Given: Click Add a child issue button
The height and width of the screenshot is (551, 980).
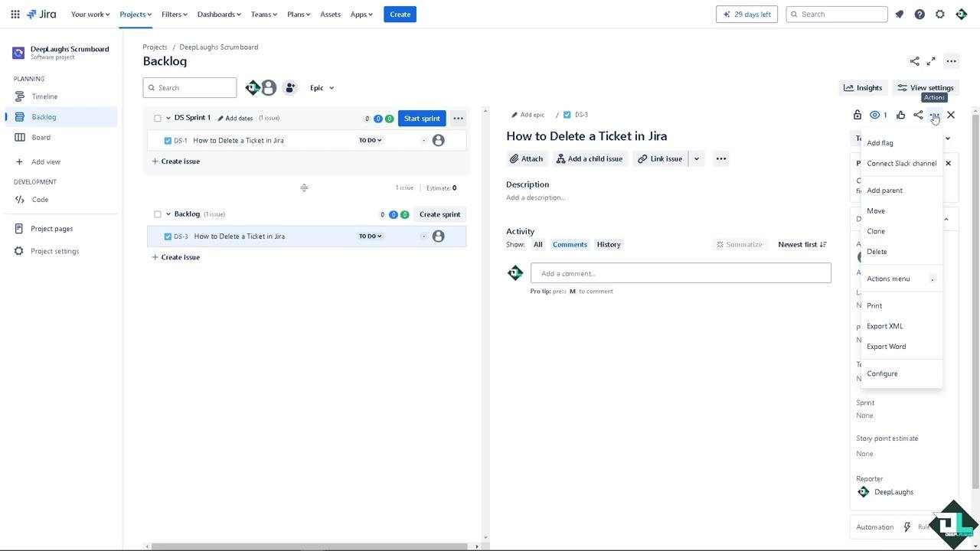Looking at the screenshot, I should tap(589, 158).
